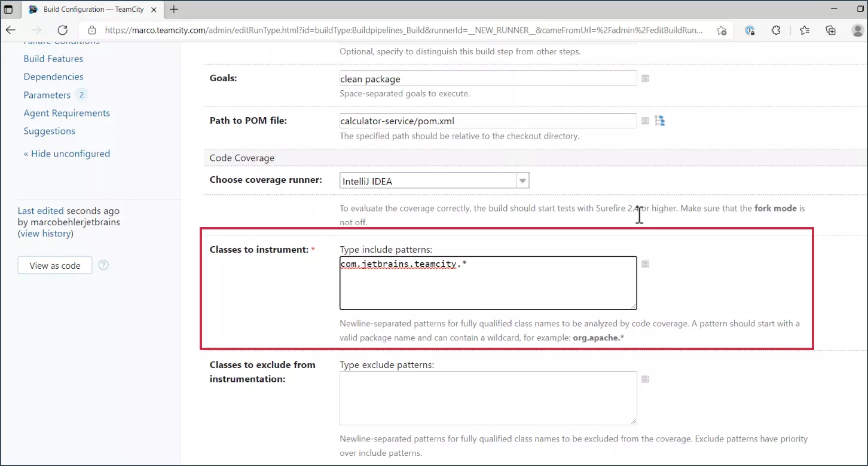
Task: Open the VCS file tree browser icon
Action: [x=659, y=121]
